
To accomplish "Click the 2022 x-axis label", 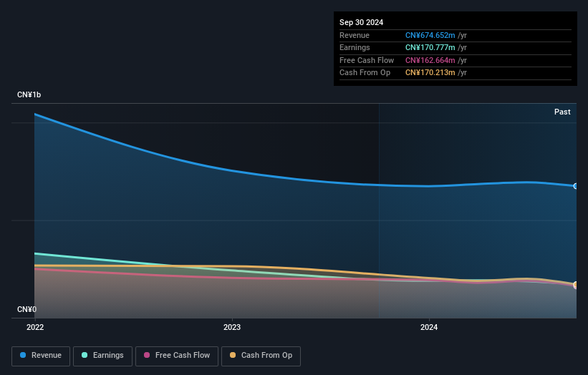I will (x=35, y=327).
